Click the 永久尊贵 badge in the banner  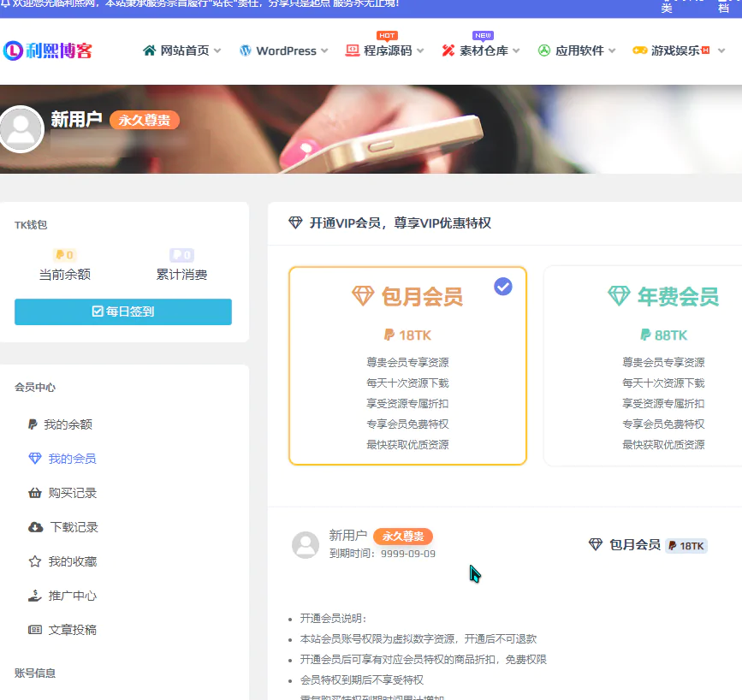(x=145, y=120)
